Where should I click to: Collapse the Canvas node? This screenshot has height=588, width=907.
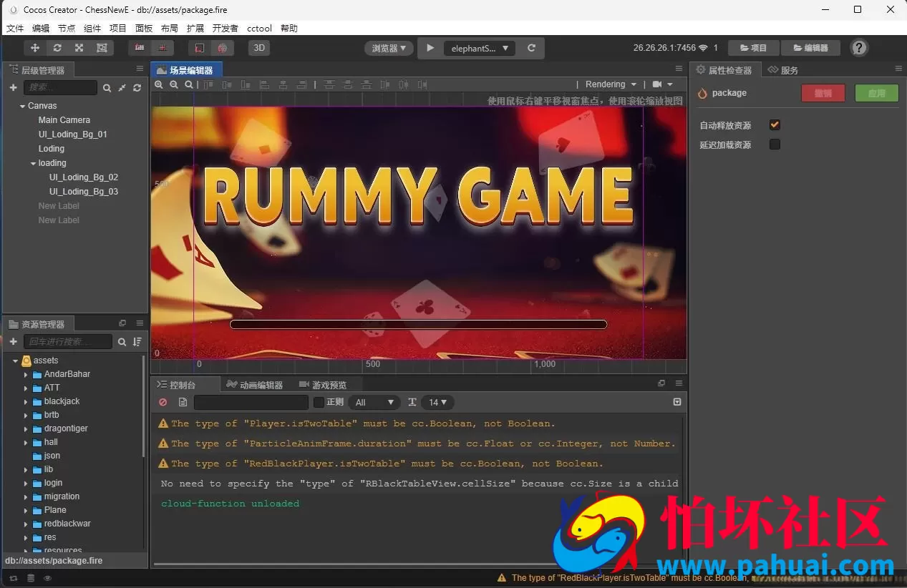pos(23,106)
